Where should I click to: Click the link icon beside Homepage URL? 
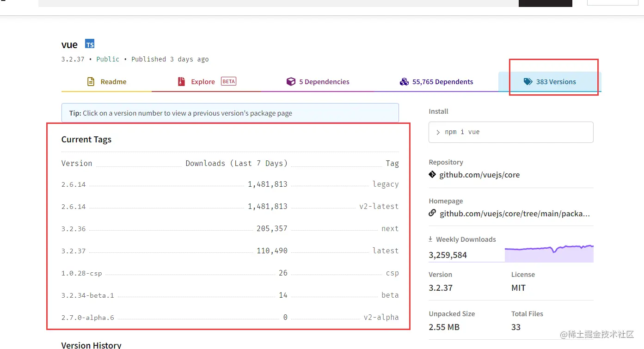(432, 213)
